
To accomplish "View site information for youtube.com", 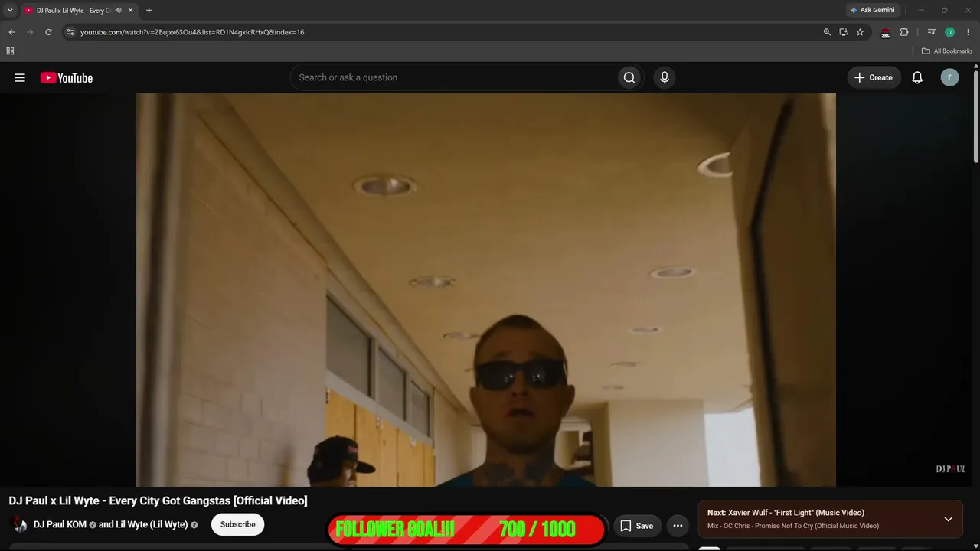I will click(x=70, y=32).
